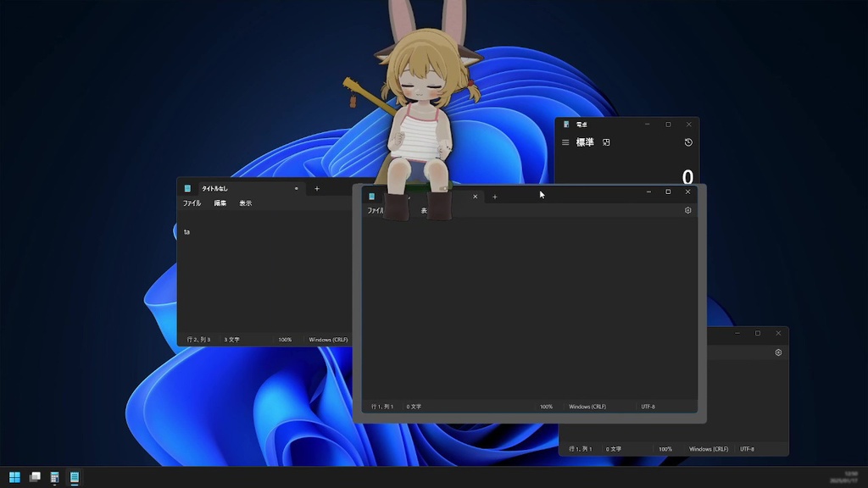Click '行 1, 列 1' in front Notepad status bar
868x488 pixels.
(x=382, y=407)
